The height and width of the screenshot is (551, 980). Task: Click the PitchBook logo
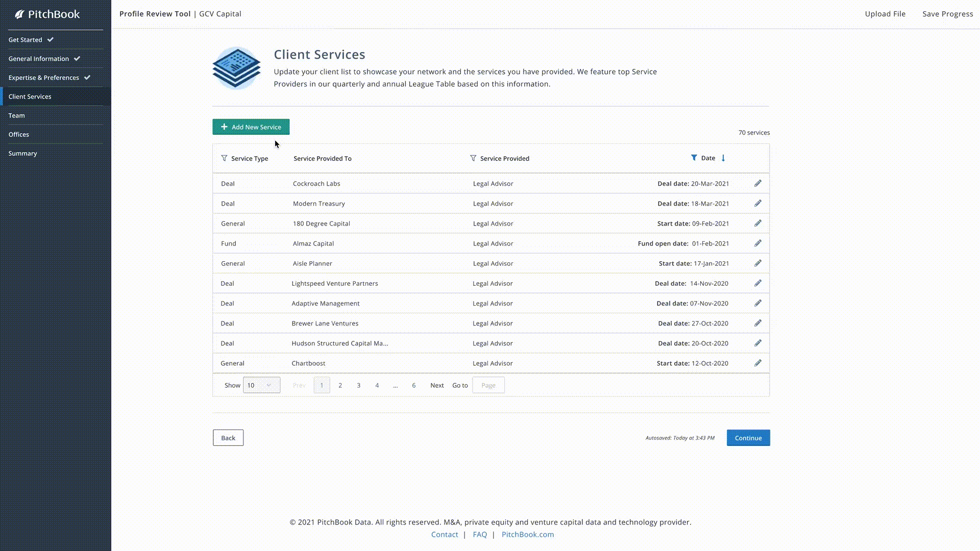[47, 14]
